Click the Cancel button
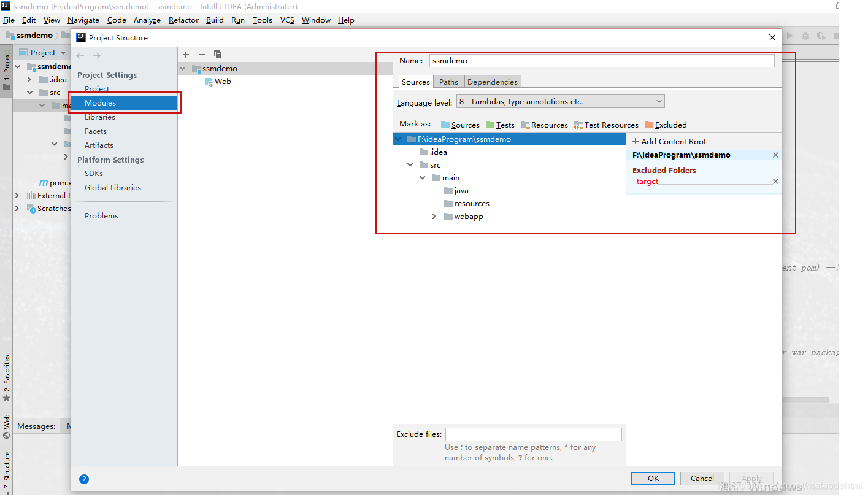The image size is (868, 497). pos(702,479)
